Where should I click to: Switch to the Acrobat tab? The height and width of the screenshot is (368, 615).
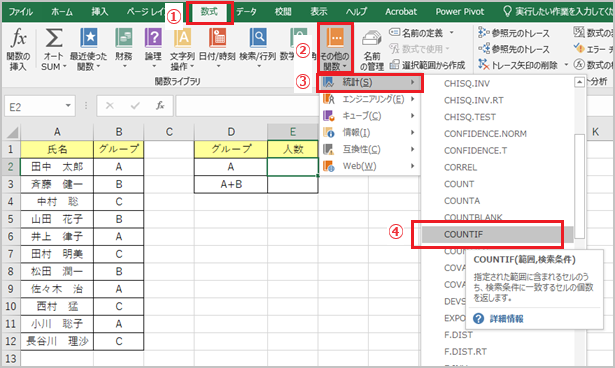[401, 12]
